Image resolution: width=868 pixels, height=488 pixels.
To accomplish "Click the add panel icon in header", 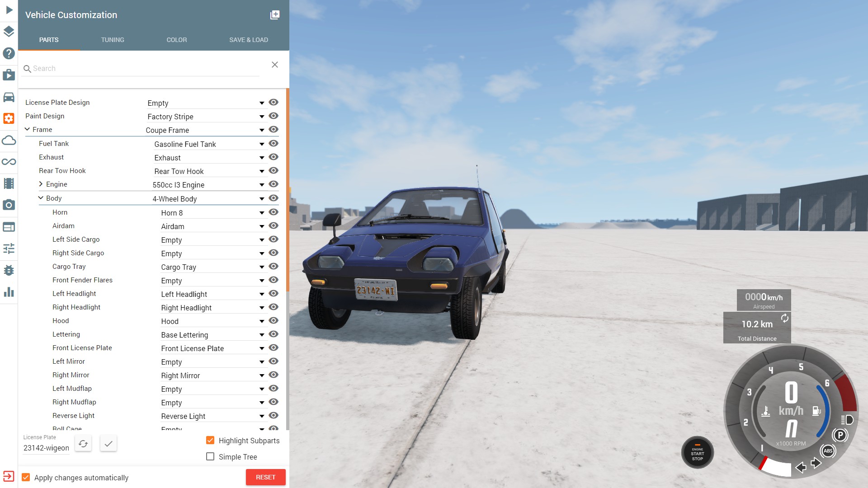I will [x=275, y=15].
